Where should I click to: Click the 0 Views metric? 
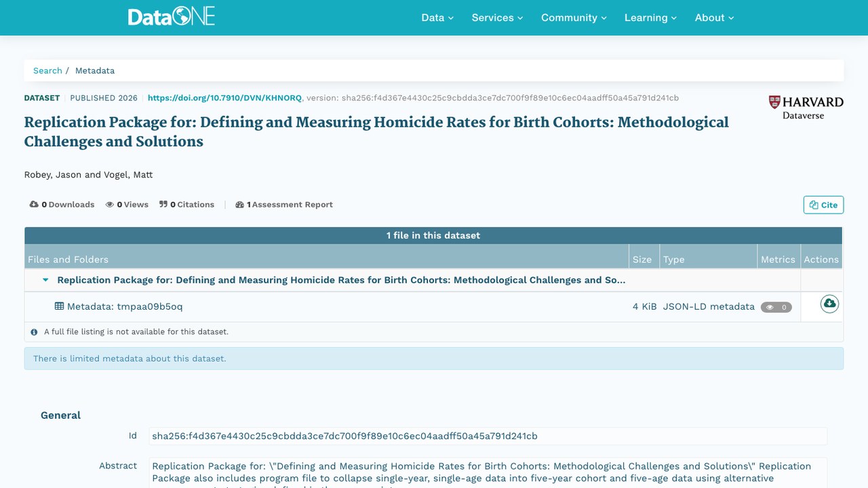pyautogui.click(x=127, y=205)
